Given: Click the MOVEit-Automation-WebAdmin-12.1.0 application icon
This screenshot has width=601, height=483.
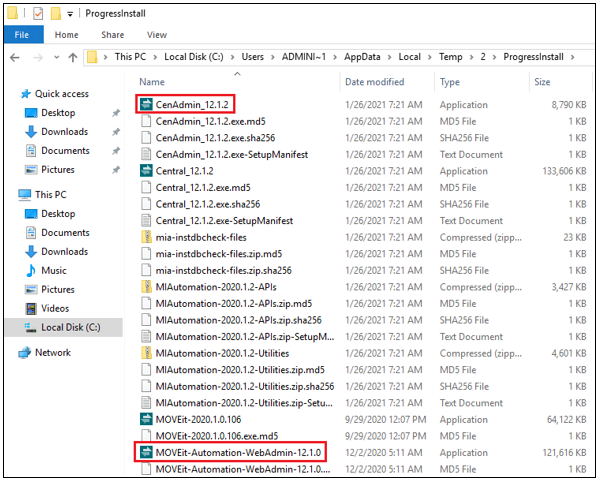Looking at the screenshot, I should (x=146, y=452).
